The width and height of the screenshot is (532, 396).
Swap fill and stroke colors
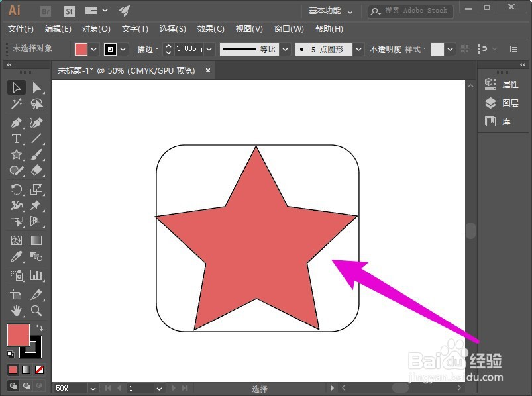click(39, 328)
